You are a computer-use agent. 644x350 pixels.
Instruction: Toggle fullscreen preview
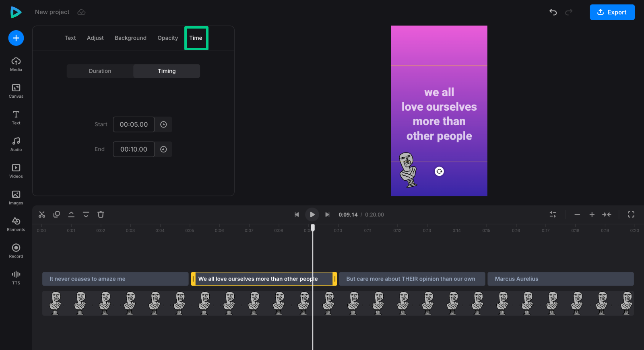pyautogui.click(x=631, y=214)
